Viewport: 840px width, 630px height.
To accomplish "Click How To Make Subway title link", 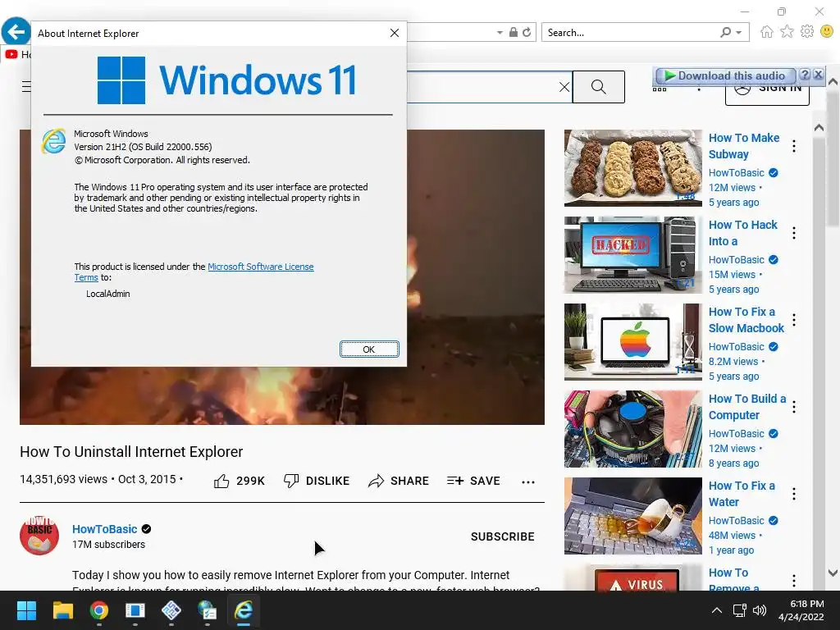I will point(744,146).
